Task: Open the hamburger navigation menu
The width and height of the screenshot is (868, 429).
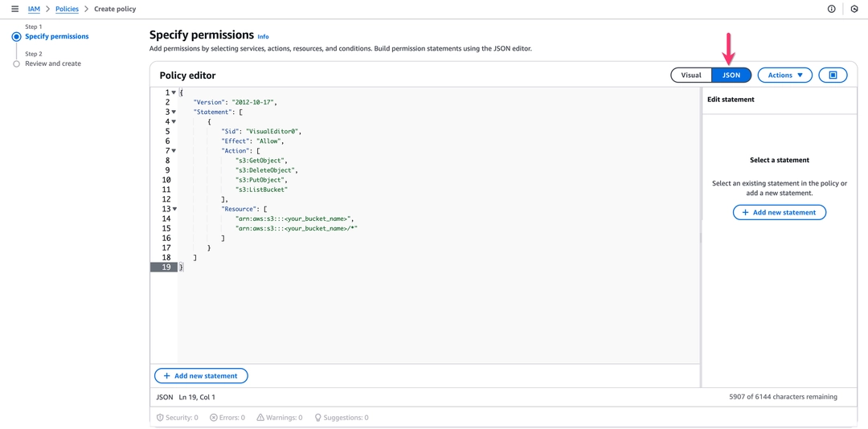Action: [x=15, y=9]
